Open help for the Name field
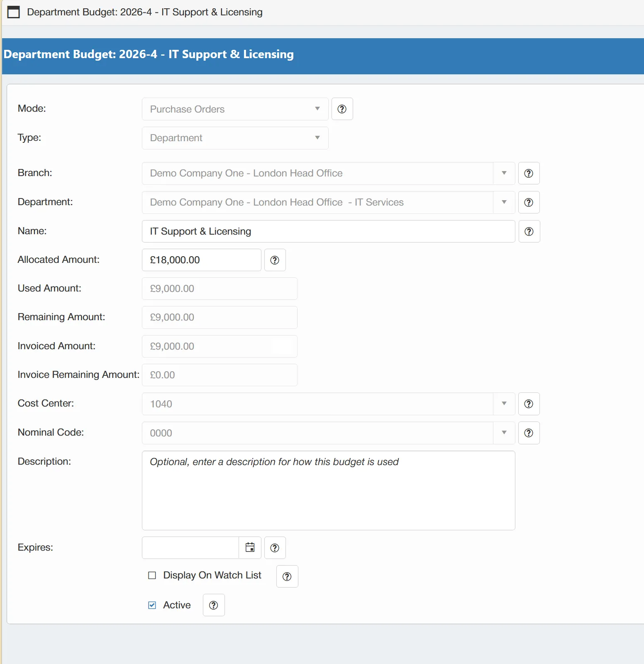 (x=529, y=231)
